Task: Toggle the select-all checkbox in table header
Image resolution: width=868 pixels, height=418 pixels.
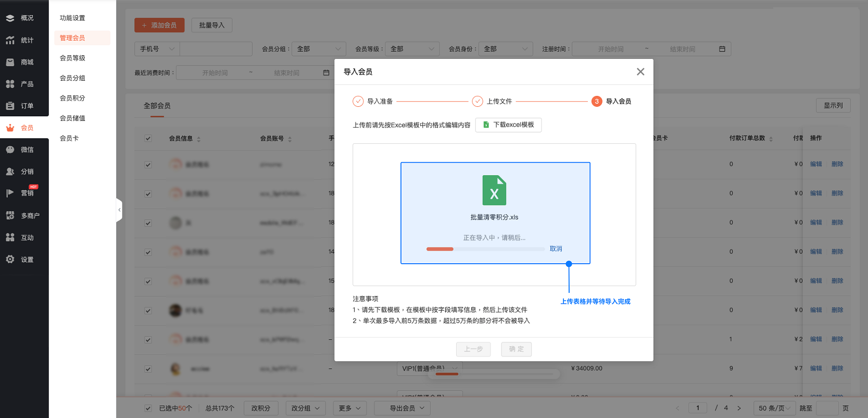Action: (148, 139)
